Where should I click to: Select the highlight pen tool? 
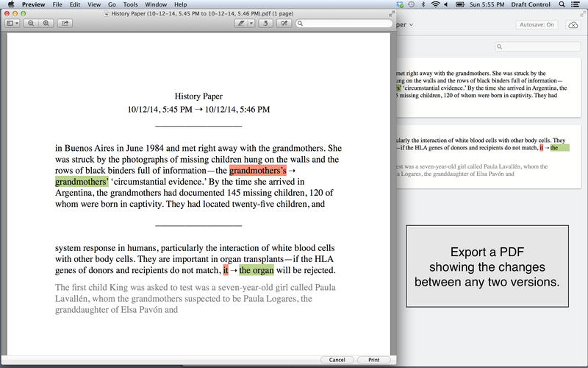[x=241, y=24]
